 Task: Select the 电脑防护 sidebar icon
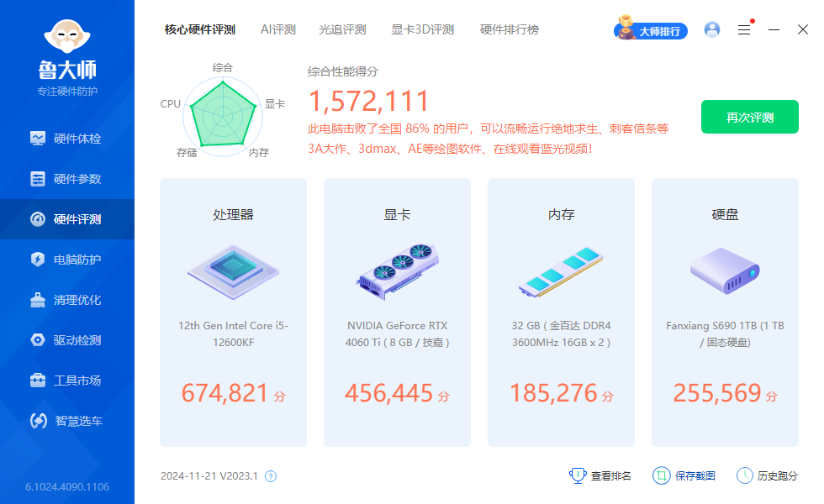click(67, 259)
